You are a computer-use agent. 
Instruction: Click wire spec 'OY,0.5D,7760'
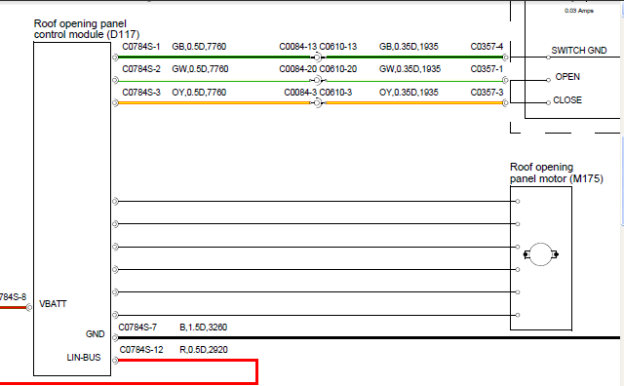click(199, 93)
